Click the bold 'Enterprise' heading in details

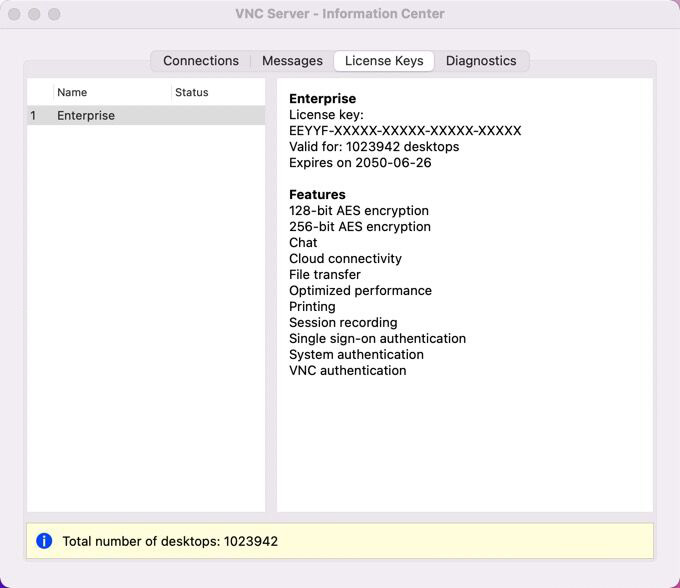tap(322, 98)
